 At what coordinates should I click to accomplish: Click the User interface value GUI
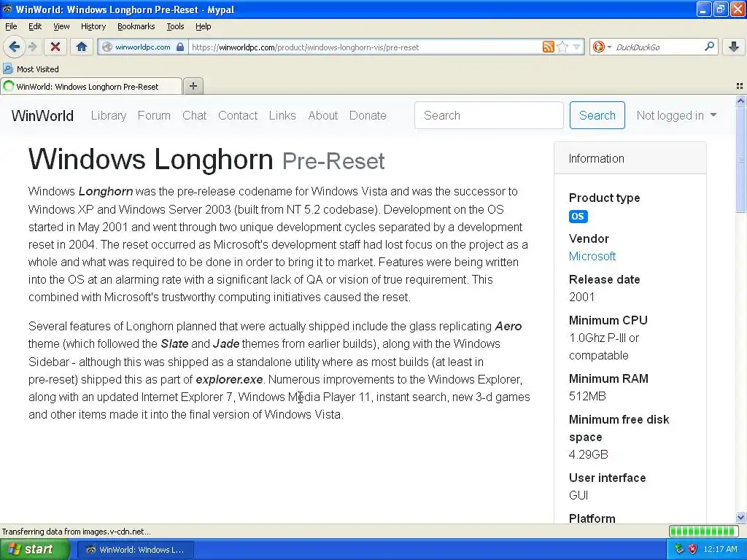click(x=578, y=495)
